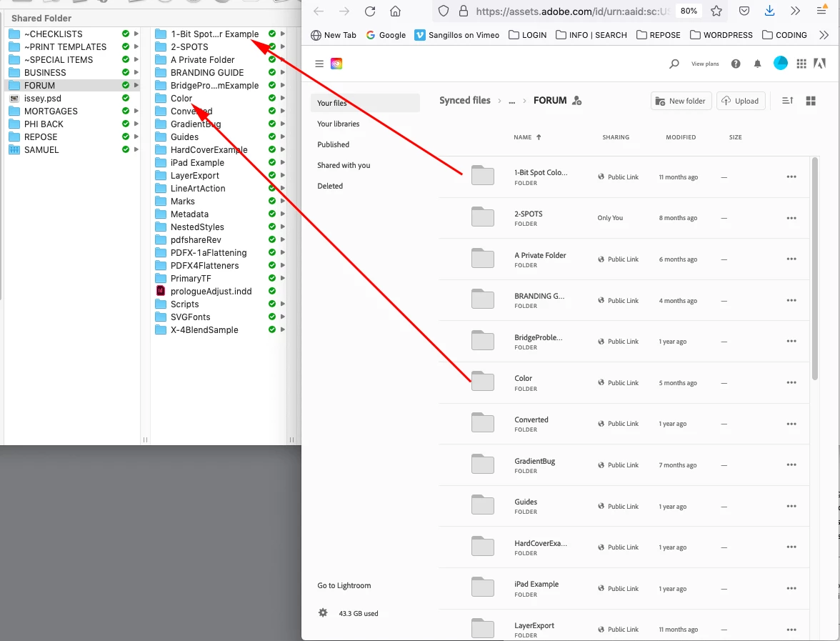
Task: Bookmark this page with the star icon
Action: pos(716,11)
